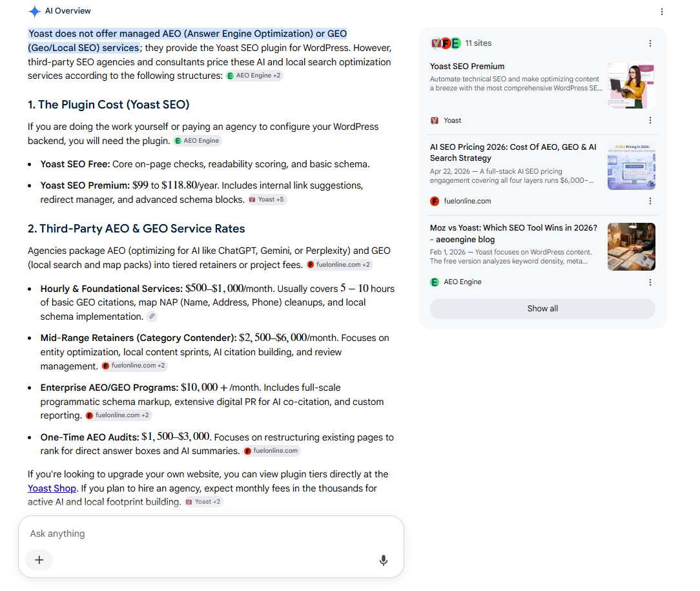Open options for the fuelonline.com source card

click(x=650, y=202)
